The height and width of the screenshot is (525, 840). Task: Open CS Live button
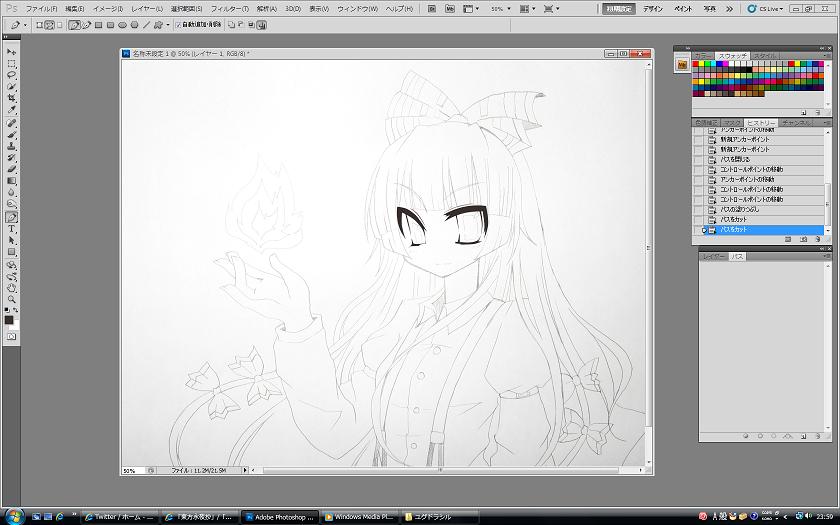pyautogui.click(x=766, y=9)
